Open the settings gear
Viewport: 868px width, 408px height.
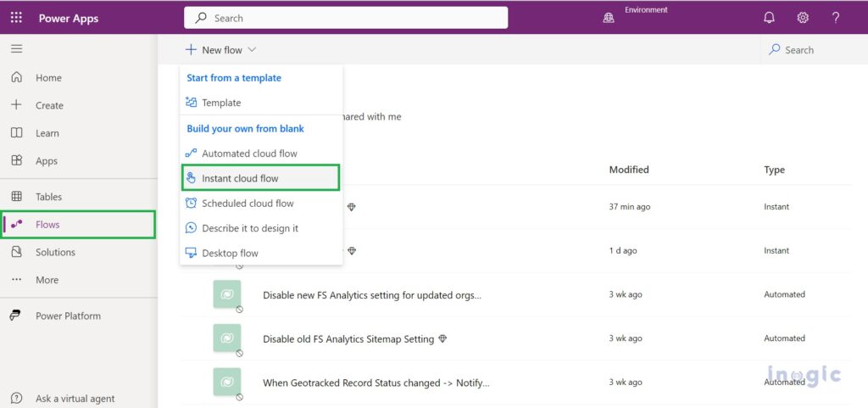(x=803, y=18)
